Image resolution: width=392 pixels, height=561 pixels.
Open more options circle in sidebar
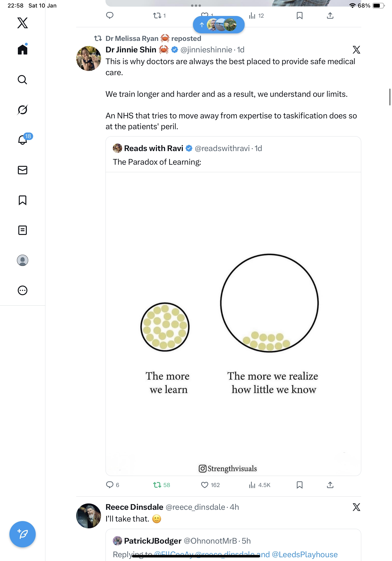pos(23,290)
